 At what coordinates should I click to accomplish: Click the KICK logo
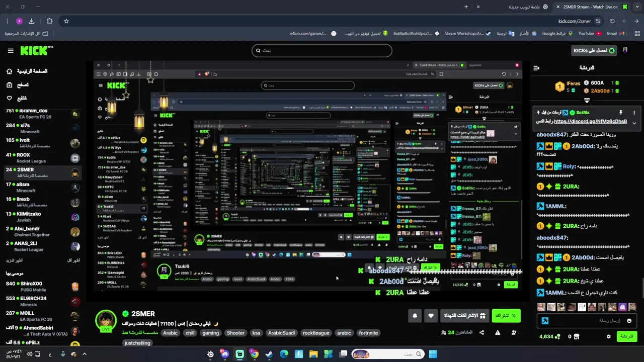click(x=36, y=50)
